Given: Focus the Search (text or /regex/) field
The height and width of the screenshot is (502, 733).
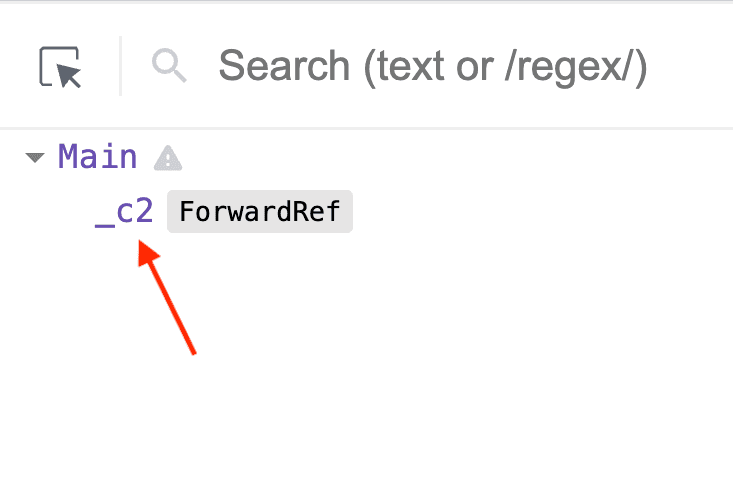Looking at the screenshot, I should (432, 67).
